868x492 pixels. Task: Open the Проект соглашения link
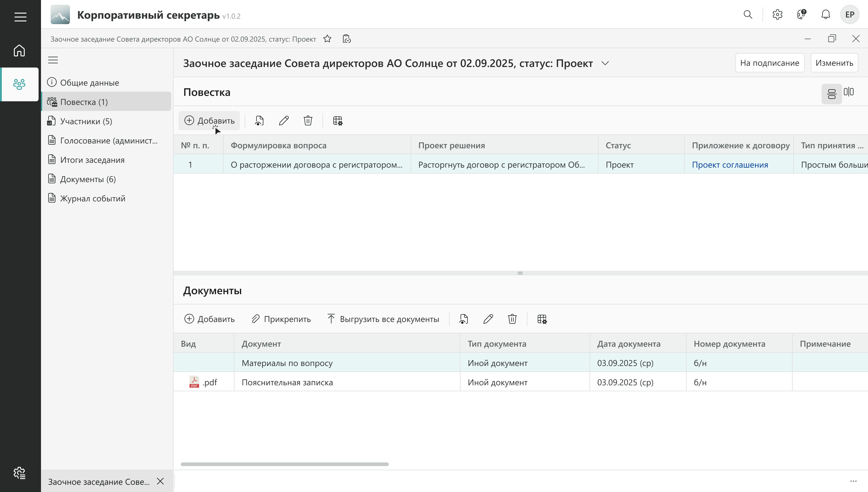point(730,165)
